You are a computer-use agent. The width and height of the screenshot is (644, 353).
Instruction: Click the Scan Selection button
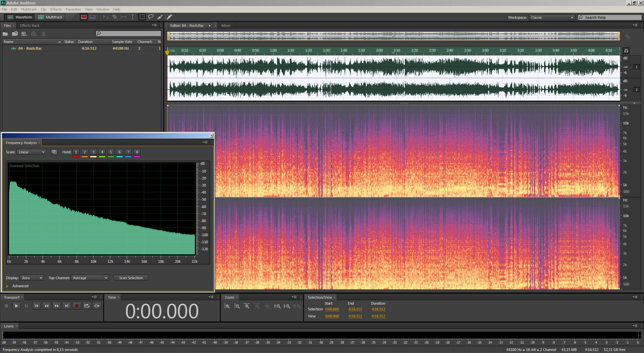tap(131, 278)
